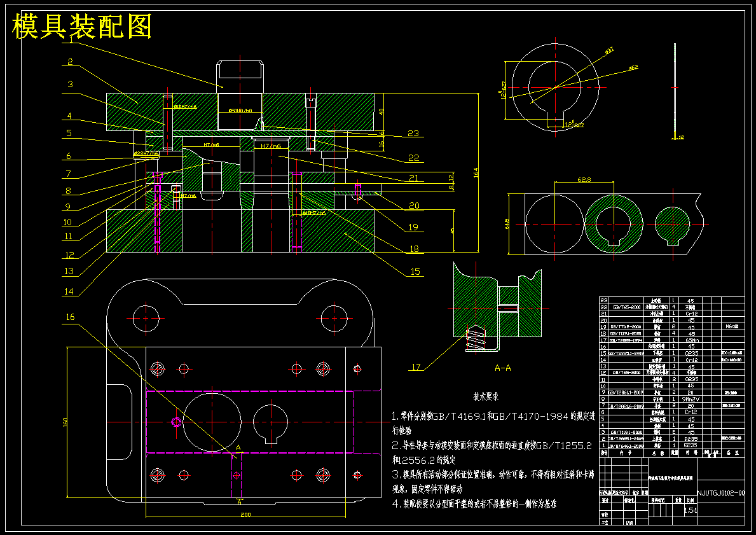
Task: Click leader callout number 19
Action: pyautogui.click(x=413, y=227)
